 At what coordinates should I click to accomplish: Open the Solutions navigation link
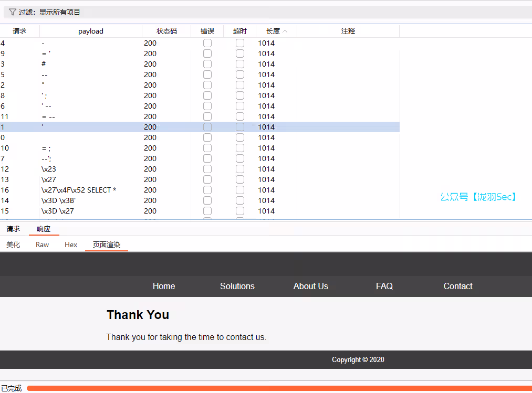pos(237,286)
